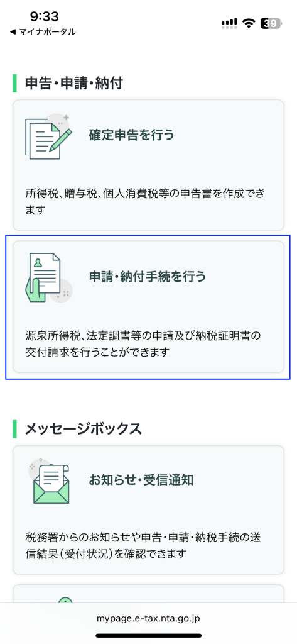
Task: Tap the back arrow beside マイナポータル
Action: point(13,32)
